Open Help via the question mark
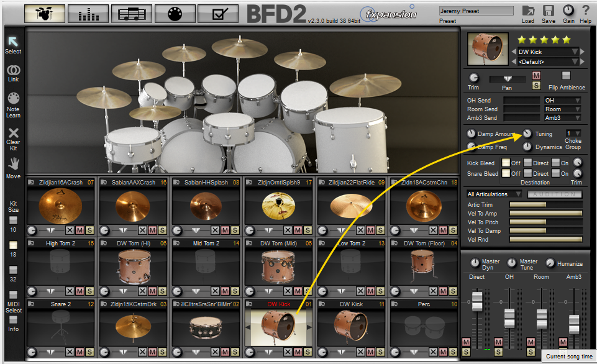 click(x=585, y=11)
